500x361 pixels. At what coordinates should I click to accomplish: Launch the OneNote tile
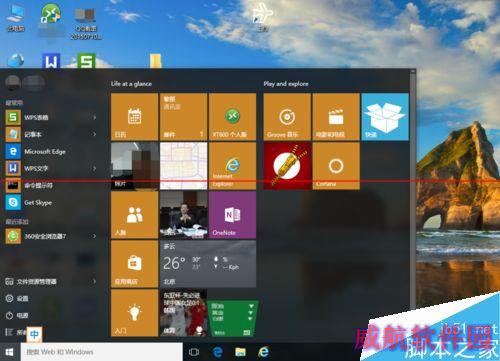[232, 215]
